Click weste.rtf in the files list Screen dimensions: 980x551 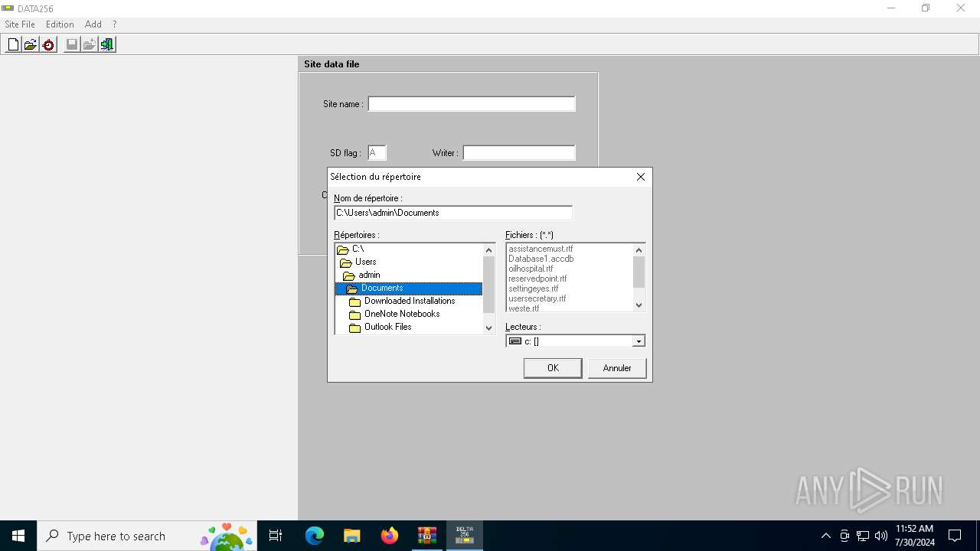tap(524, 308)
